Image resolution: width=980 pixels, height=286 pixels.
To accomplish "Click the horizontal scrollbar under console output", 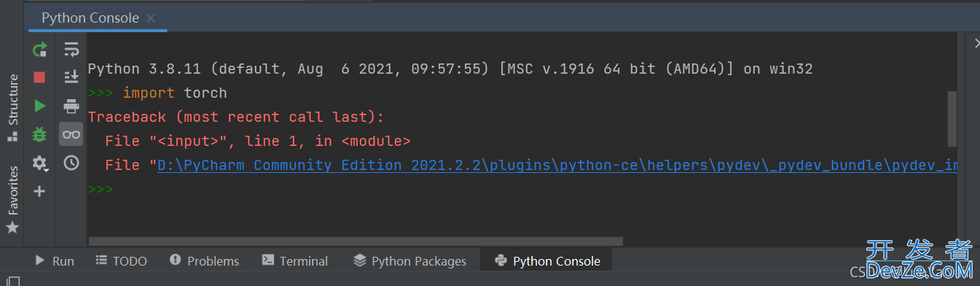I will click(x=356, y=241).
